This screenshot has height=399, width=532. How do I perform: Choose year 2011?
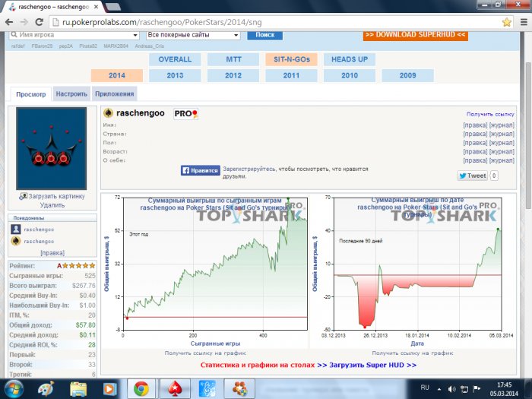(291, 75)
